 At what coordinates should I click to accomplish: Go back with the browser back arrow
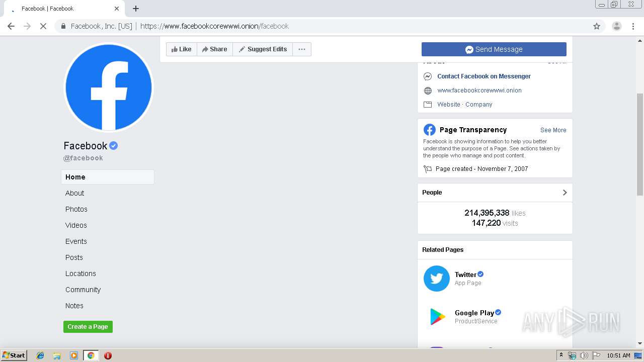11,26
